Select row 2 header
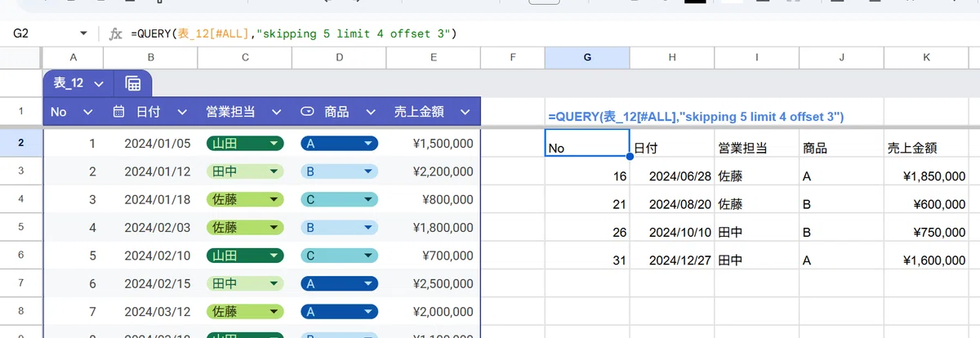 coord(21,144)
